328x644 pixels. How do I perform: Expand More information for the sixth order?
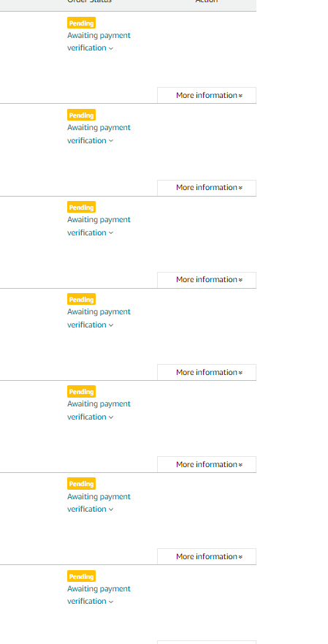[x=207, y=556]
